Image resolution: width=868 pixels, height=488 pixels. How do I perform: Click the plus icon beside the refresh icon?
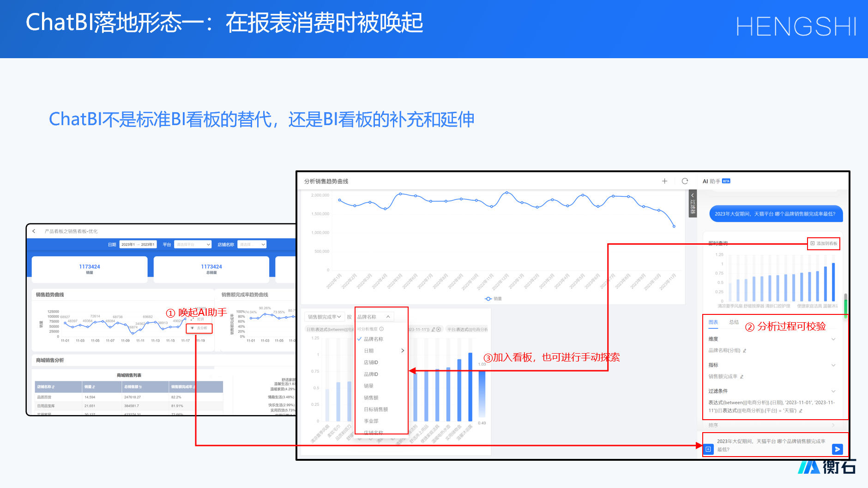tap(664, 181)
